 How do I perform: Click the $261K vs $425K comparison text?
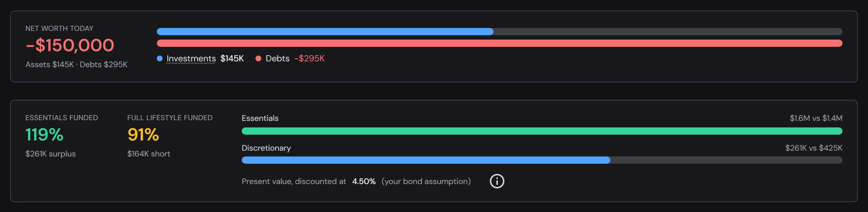coord(814,148)
